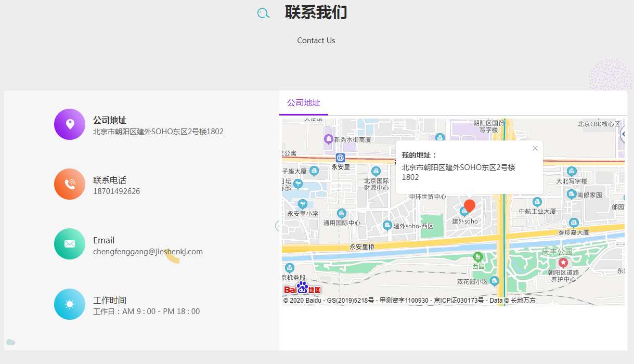Image resolution: width=634 pixels, height=364 pixels.
Task: Close the 我的地址 map popup
Action: [535, 148]
